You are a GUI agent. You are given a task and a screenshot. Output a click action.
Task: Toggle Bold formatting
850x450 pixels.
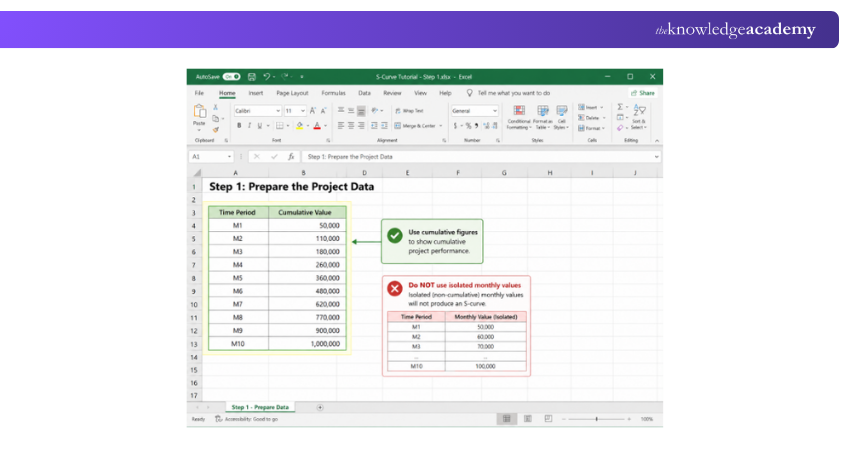[x=239, y=125]
